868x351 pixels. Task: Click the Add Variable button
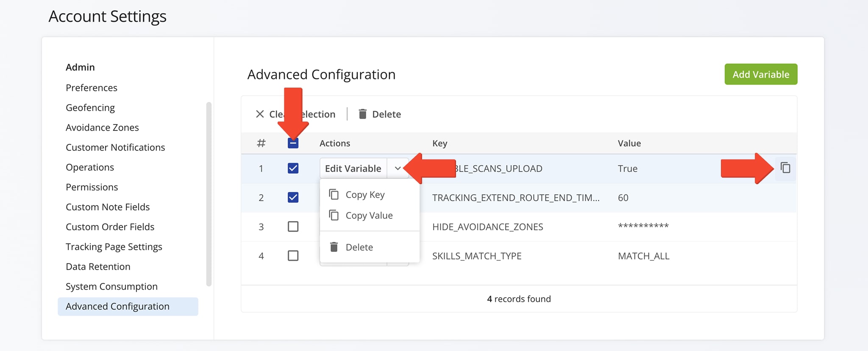761,74
